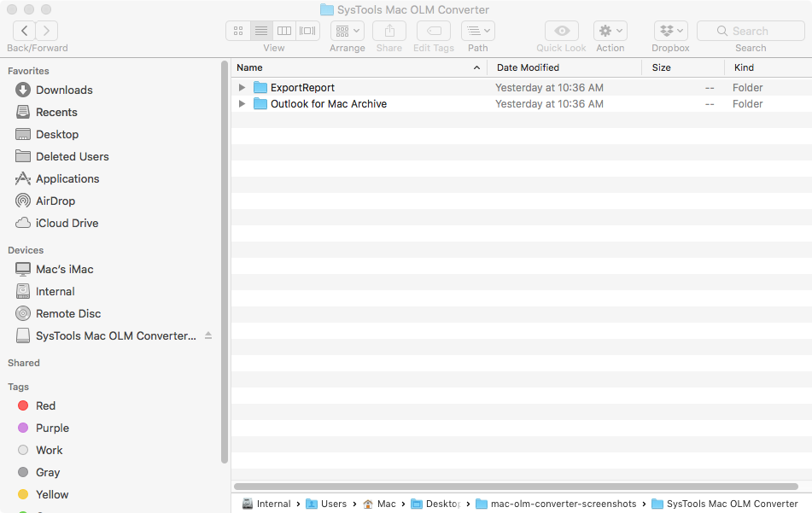Open the Action gear menu
The image size is (812, 513).
pyautogui.click(x=610, y=31)
